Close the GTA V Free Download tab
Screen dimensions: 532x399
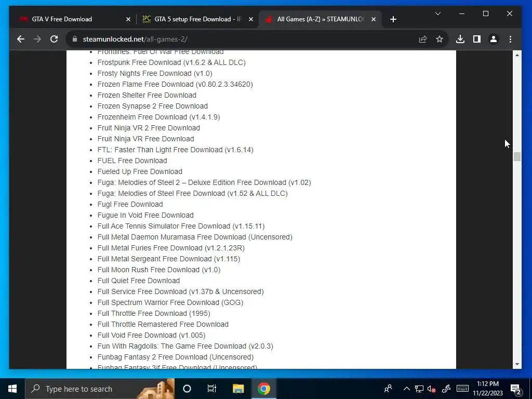128,19
